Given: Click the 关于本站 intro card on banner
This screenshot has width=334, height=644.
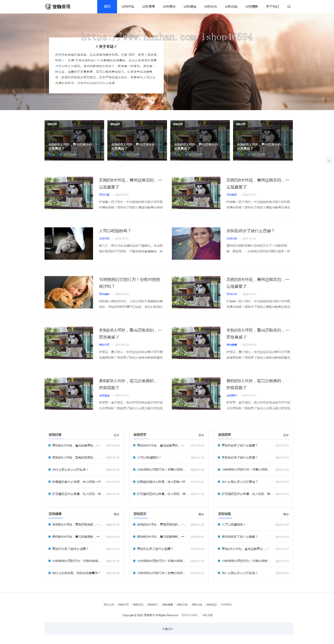Looking at the screenshot, I should pos(107,65).
